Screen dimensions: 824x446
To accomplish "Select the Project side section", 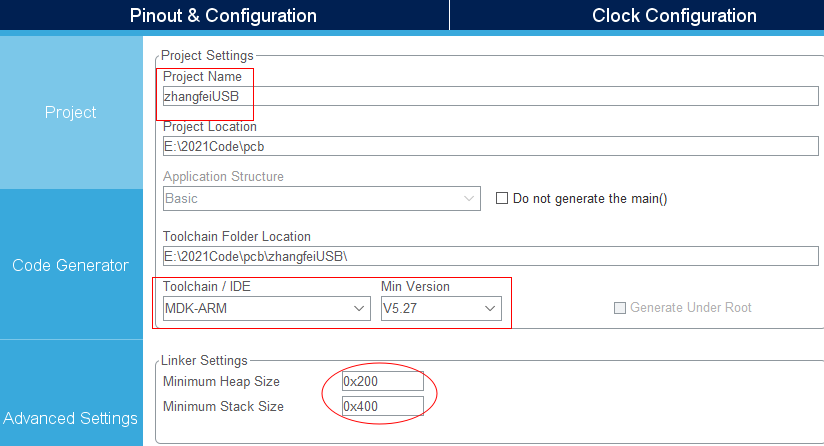I will tap(71, 112).
